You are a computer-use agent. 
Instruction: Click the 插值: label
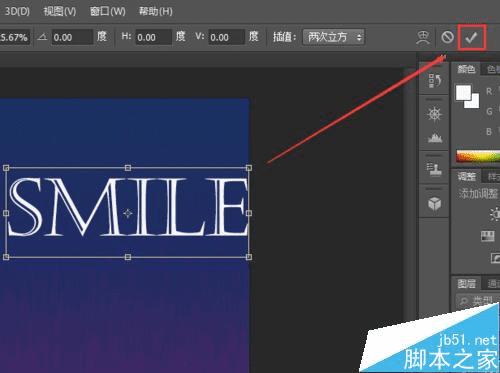tap(284, 37)
